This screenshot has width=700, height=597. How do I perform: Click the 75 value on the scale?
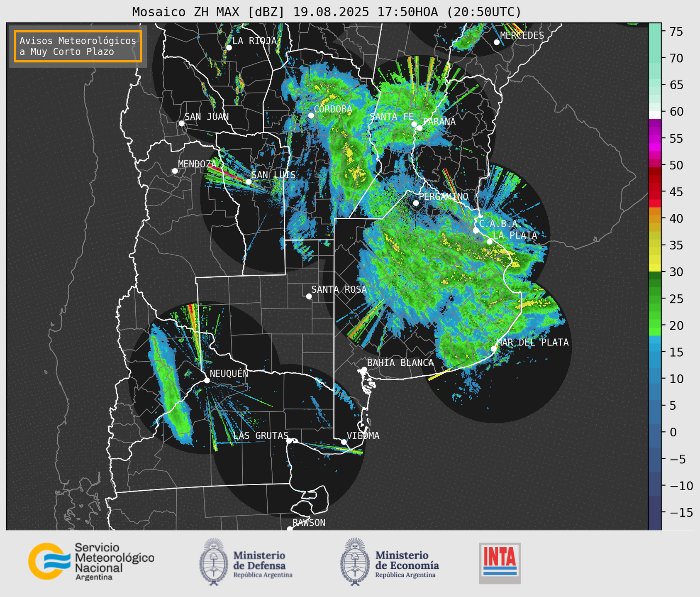[677, 32]
